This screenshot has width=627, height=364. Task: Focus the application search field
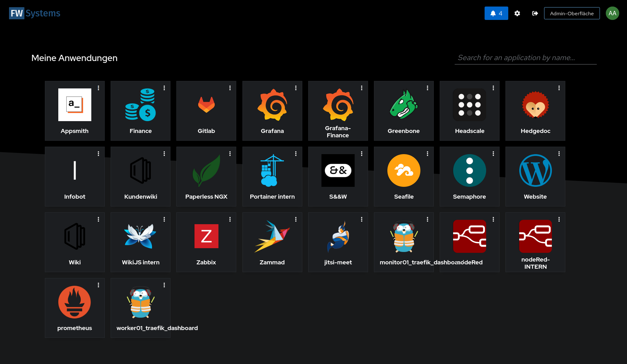(x=525, y=58)
